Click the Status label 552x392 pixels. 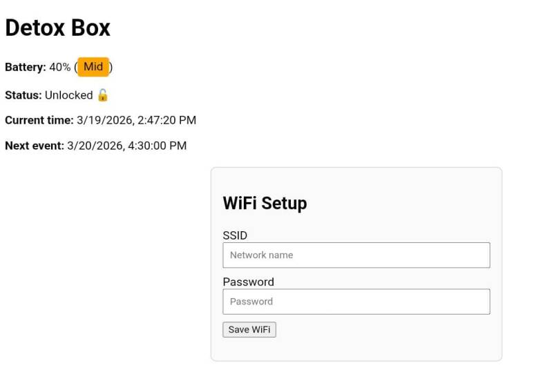tap(23, 95)
